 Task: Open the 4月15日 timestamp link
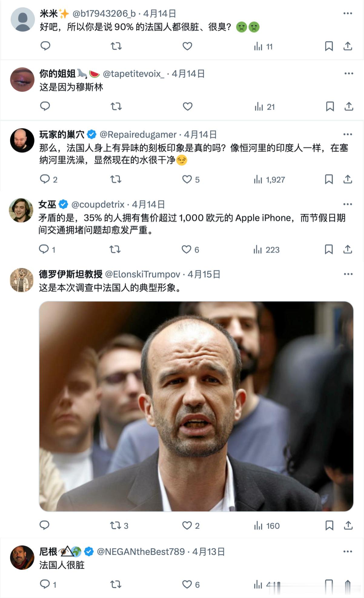(x=204, y=274)
